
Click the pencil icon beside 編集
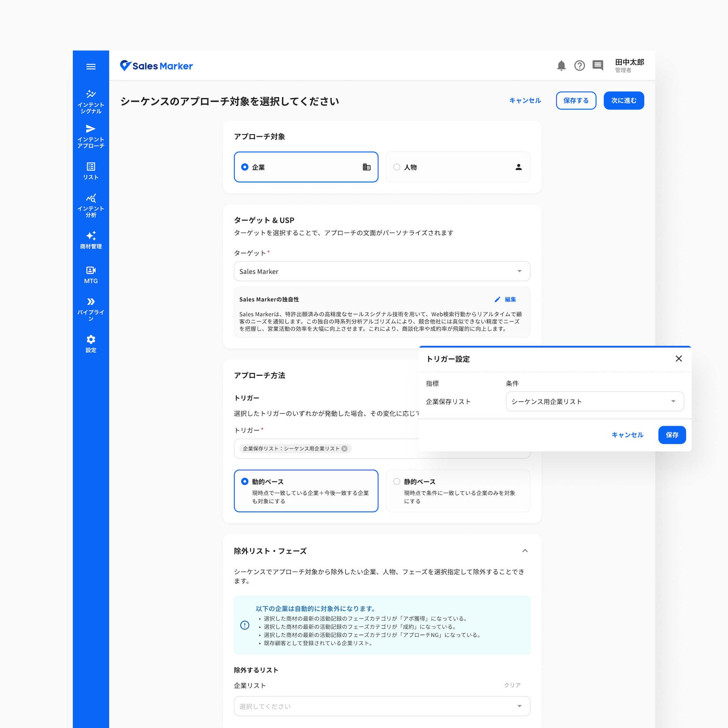pos(497,300)
